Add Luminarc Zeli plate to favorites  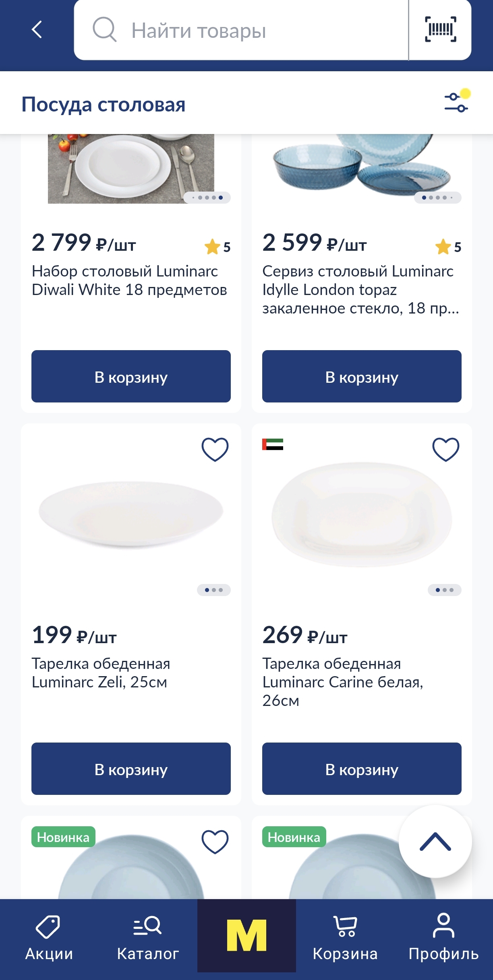pyautogui.click(x=215, y=449)
